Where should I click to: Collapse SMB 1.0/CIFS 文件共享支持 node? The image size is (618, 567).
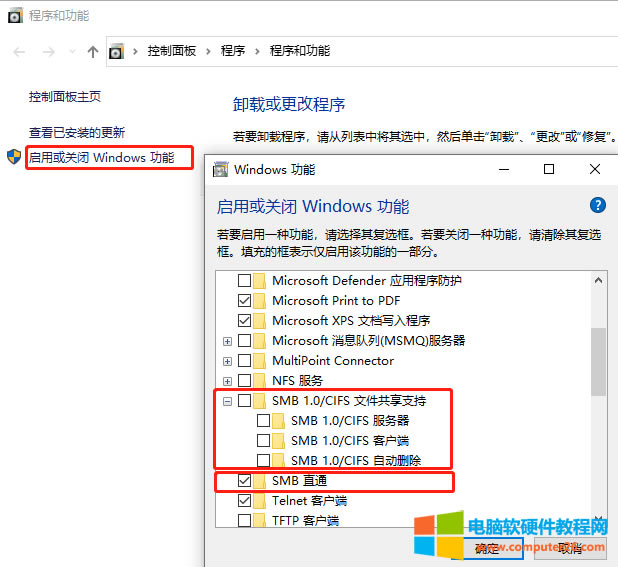point(227,402)
